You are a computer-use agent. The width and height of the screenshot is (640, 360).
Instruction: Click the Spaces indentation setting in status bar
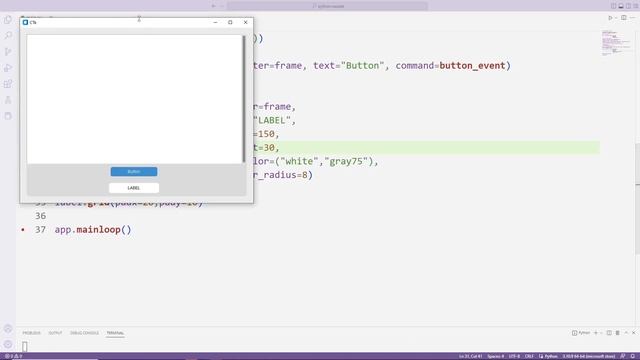(x=496, y=356)
